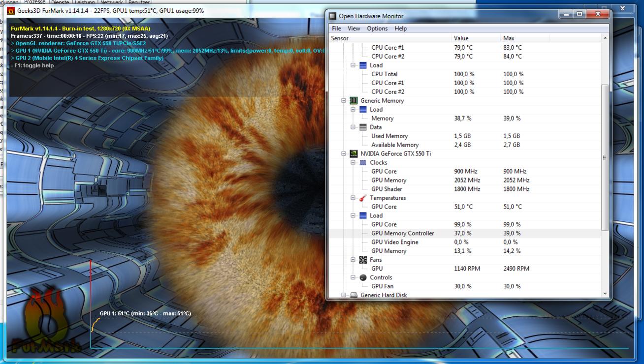Click the Controls category knob icon
Viewport: 644px width, 364px height.
point(363,277)
